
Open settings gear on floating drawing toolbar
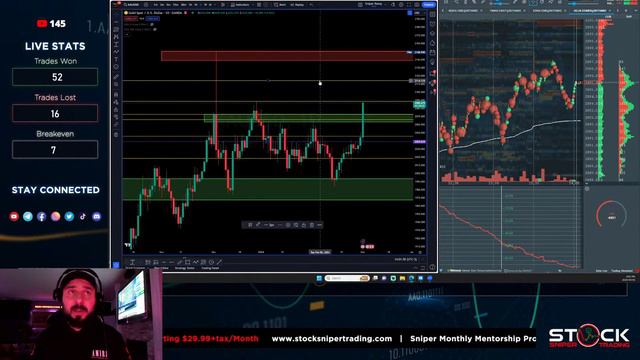coord(288,224)
